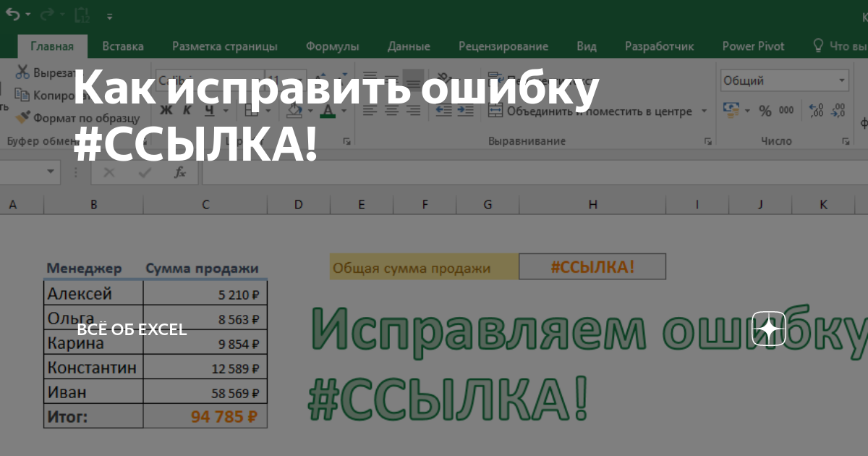Viewport: 868px width, 456px height.
Task: Select the column C header
Action: (205, 205)
